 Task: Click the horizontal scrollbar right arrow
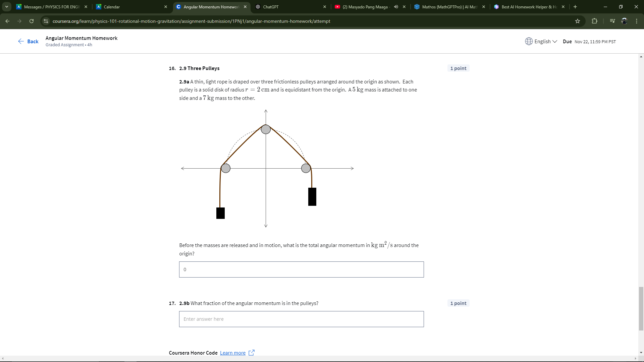pyautogui.click(x=635, y=359)
